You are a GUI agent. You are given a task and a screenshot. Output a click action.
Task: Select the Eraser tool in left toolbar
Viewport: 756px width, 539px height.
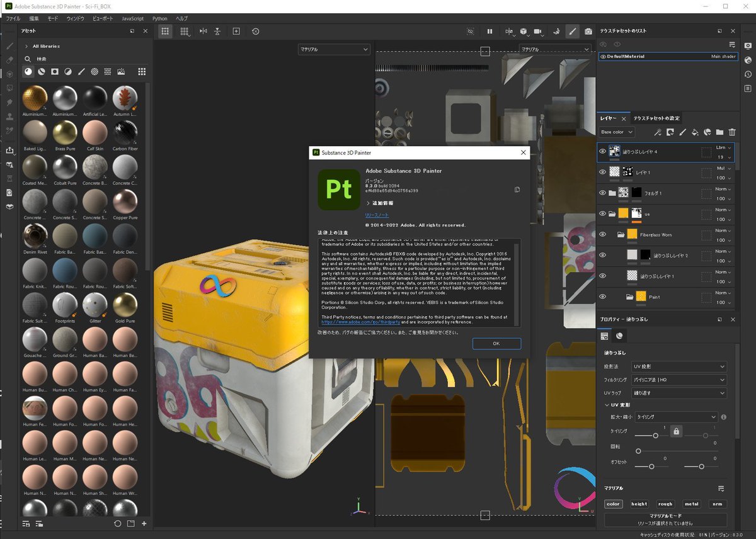point(9,60)
